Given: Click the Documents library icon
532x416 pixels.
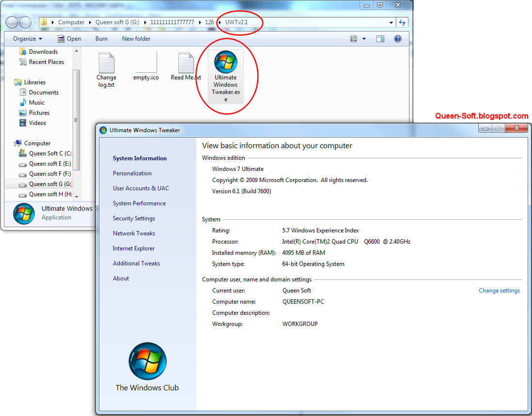Looking at the screenshot, I should pyautogui.click(x=23, y=92).
